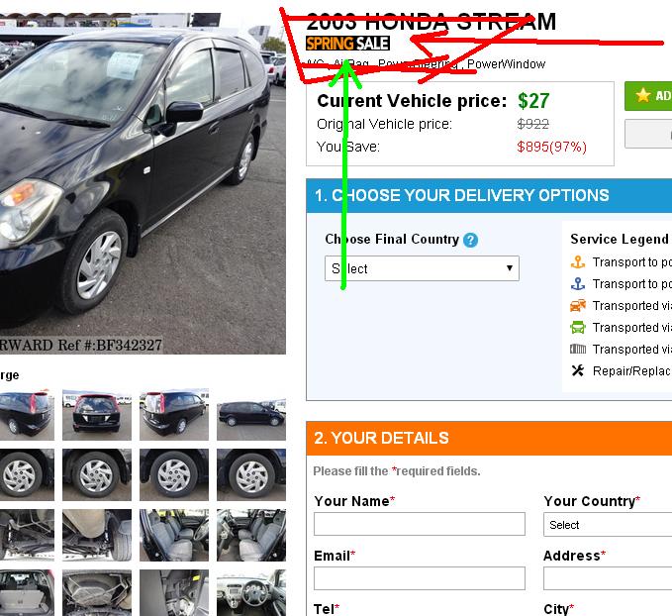Open the Choose Final Country dropdown
The image size is (672, 616).
(x=422, y=268)
